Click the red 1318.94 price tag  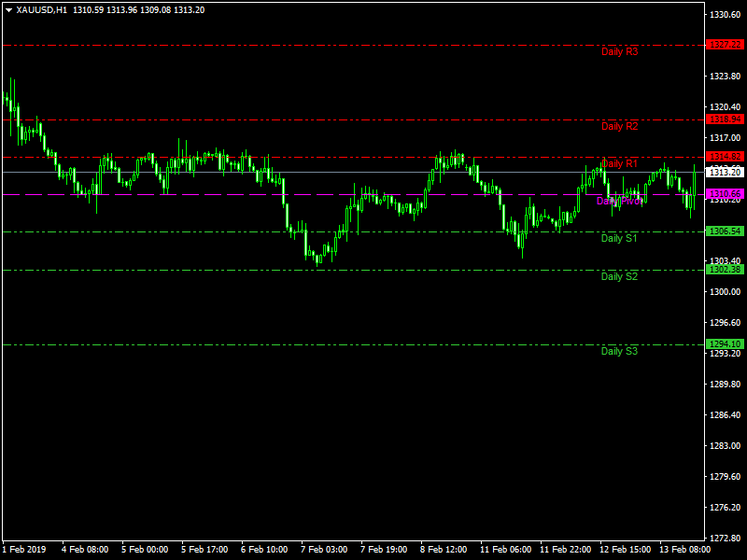pyautogui.click(x=725, y=119)
